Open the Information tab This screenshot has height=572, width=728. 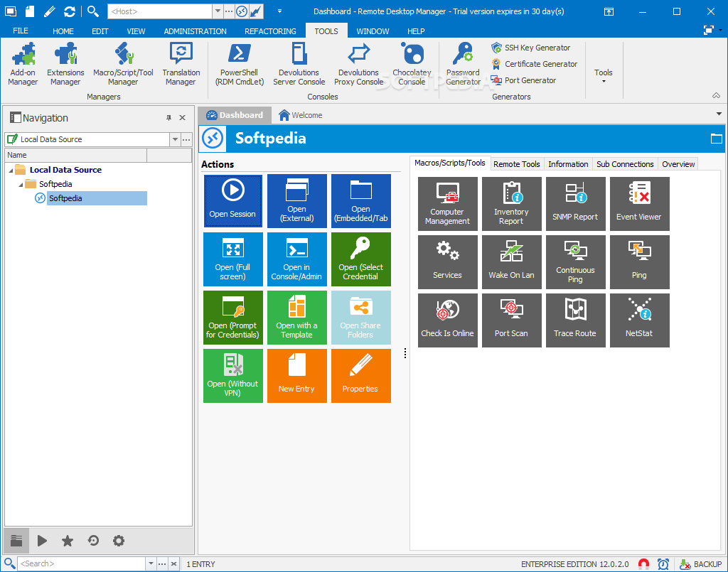(568, 163)
